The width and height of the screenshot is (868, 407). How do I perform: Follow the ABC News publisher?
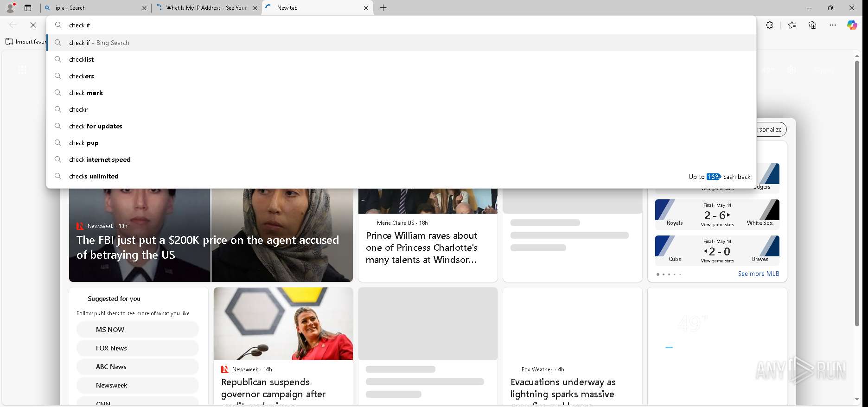point(137,367)
